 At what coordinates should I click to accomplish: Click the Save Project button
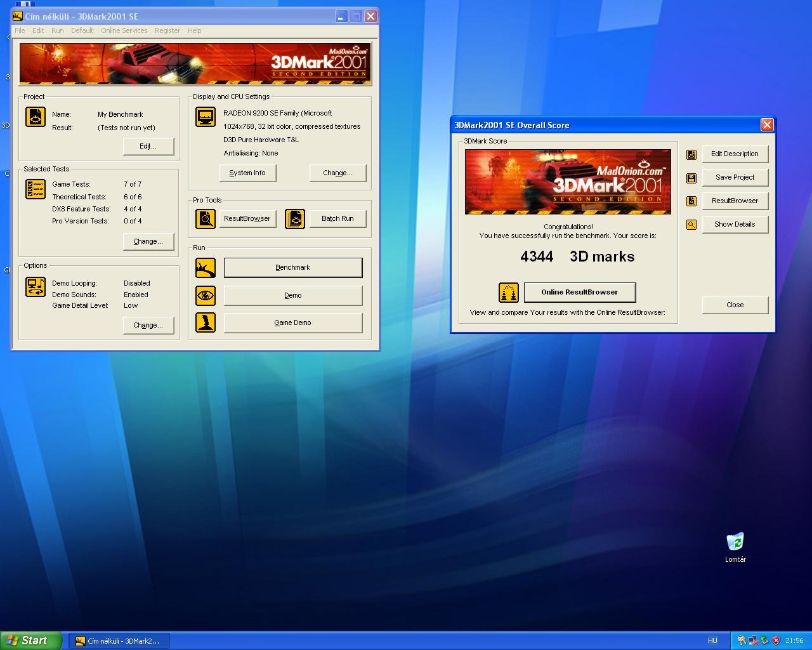point(735,177)
